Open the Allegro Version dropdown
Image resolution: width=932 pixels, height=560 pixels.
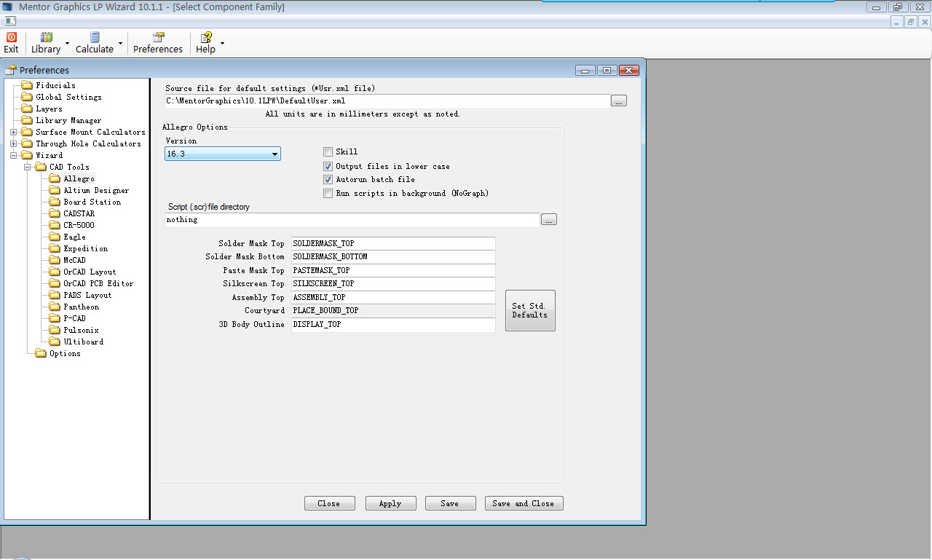coord(223,154)
